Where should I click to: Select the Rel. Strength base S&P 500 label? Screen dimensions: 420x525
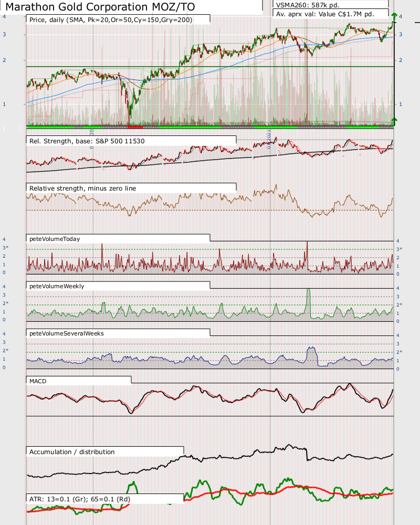pos(87,141)
